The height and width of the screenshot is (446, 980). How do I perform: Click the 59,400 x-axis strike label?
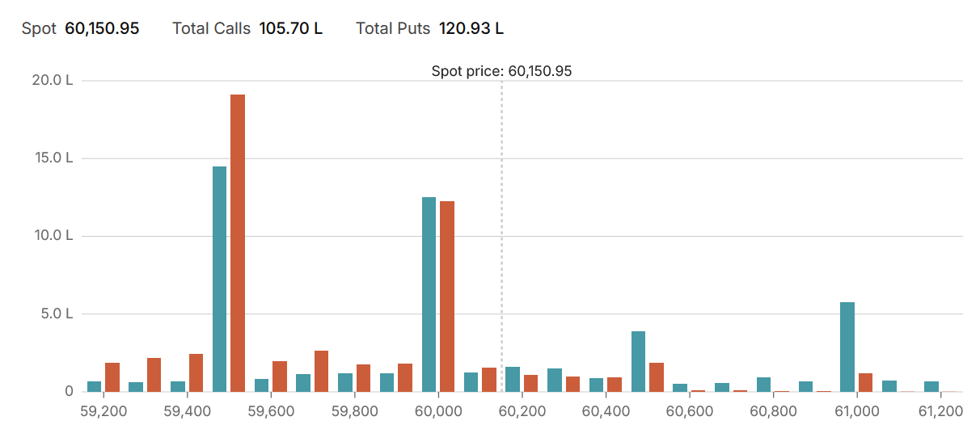[187, 411]
